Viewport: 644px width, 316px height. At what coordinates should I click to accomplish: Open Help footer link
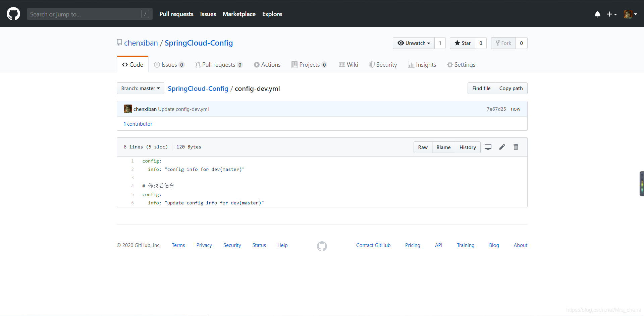pyautogui.click(x=282, y=245)
